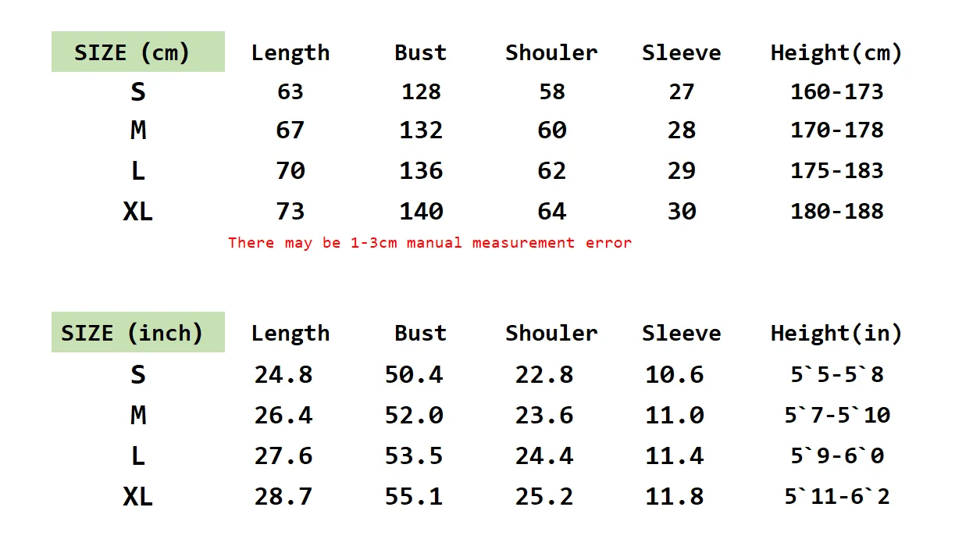Select the S row label in inch table
Screen dimensions: 980x550
[x=138, y=374]
